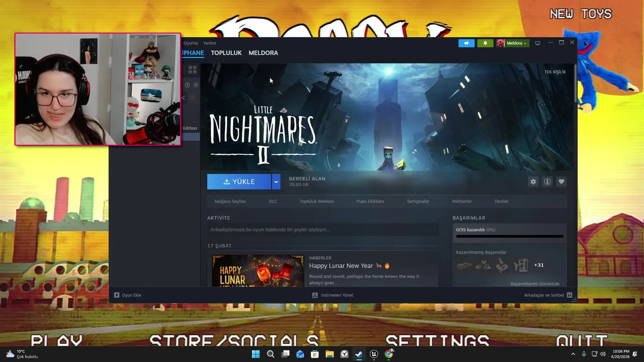644x362 pixels.
Task: Open Outlook from the taskbar
Action: [x=300, y=354]
